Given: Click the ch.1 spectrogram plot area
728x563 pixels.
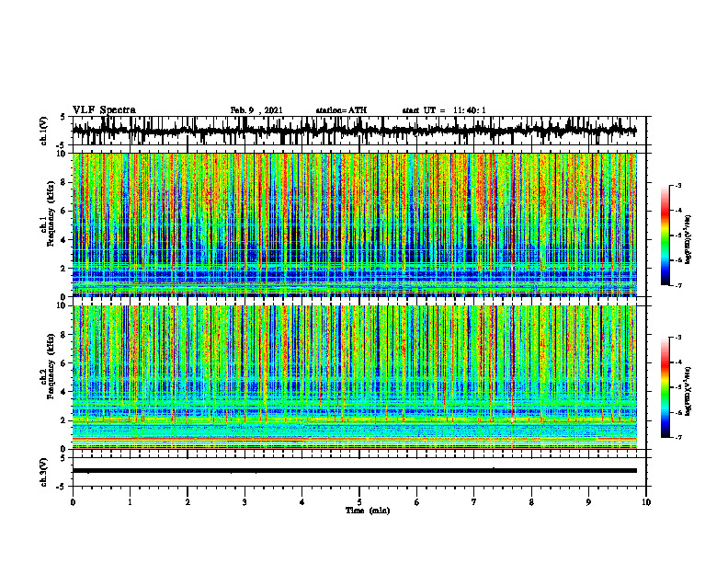Looking at the screenshot, I should tap(354, 224).
